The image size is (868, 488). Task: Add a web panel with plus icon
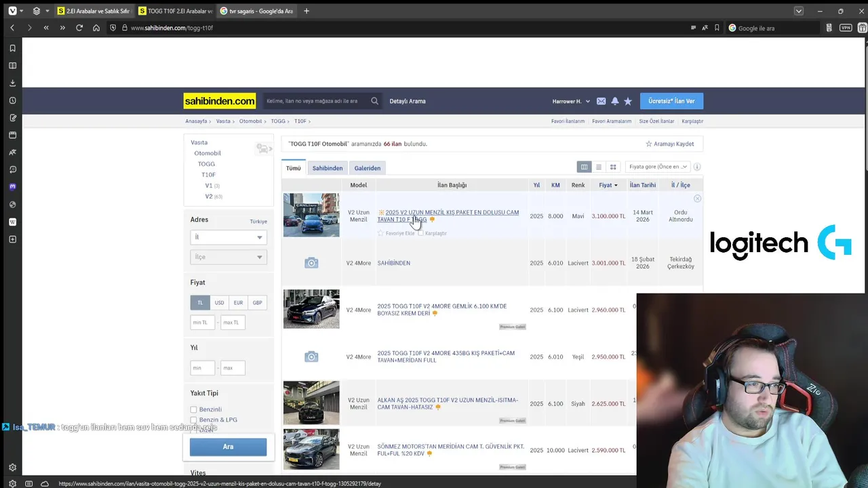click(x=12, y=239)
